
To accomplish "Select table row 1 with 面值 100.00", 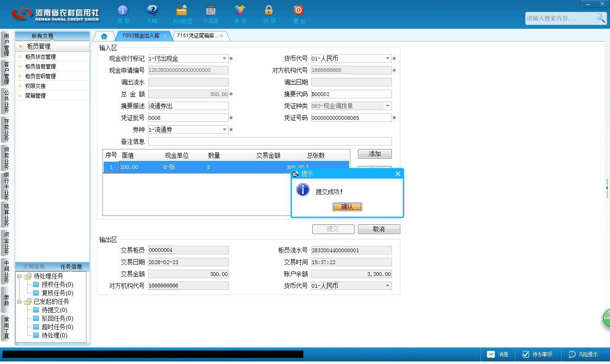I will [226, 167].
